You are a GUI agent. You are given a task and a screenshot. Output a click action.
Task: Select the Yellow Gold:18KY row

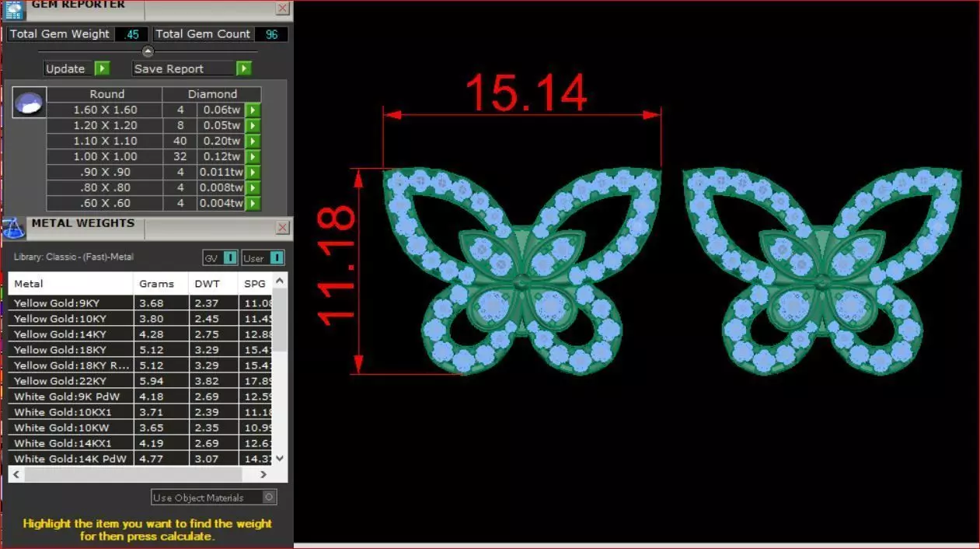141,350
